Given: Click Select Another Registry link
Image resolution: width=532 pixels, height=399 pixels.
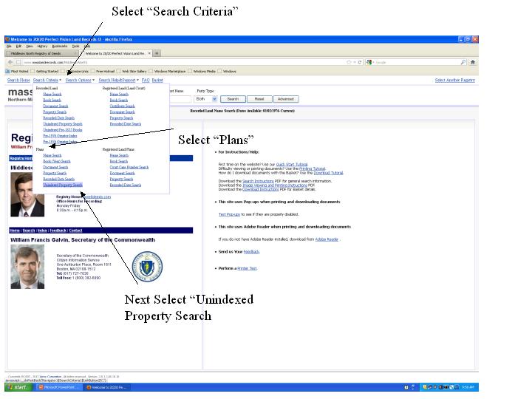Looking at the screenshot, I should 455,80.
